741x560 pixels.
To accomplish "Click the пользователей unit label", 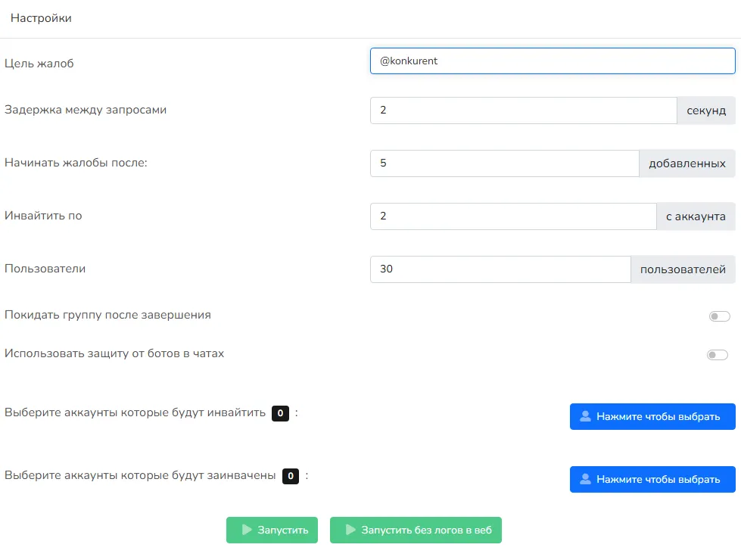I will tap(683, 269).
